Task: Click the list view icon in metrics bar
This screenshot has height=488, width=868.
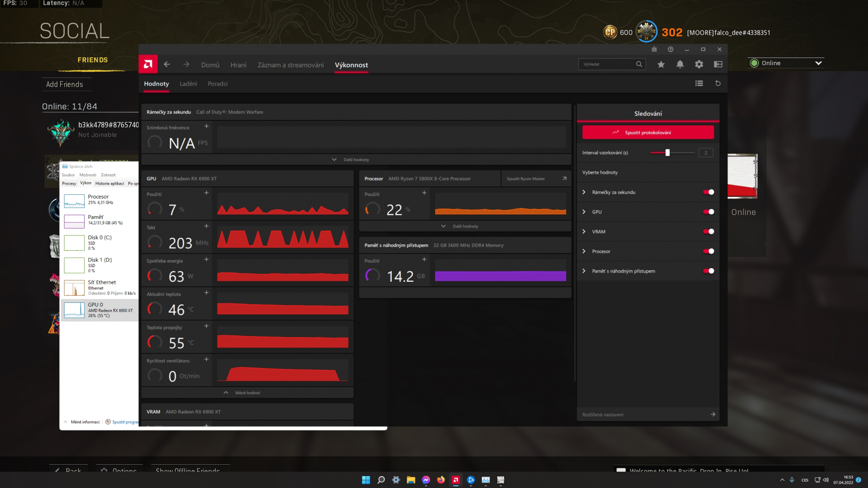Action: point(699,84)
